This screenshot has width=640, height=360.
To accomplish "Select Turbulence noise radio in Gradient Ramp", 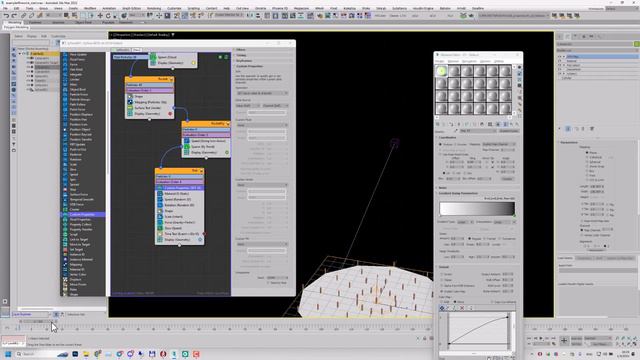I will 500,238.
